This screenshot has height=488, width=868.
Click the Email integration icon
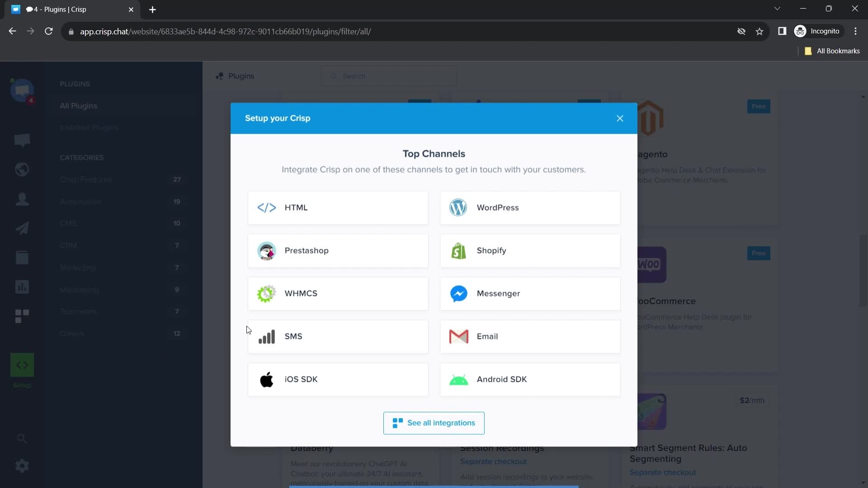[459, 336]
